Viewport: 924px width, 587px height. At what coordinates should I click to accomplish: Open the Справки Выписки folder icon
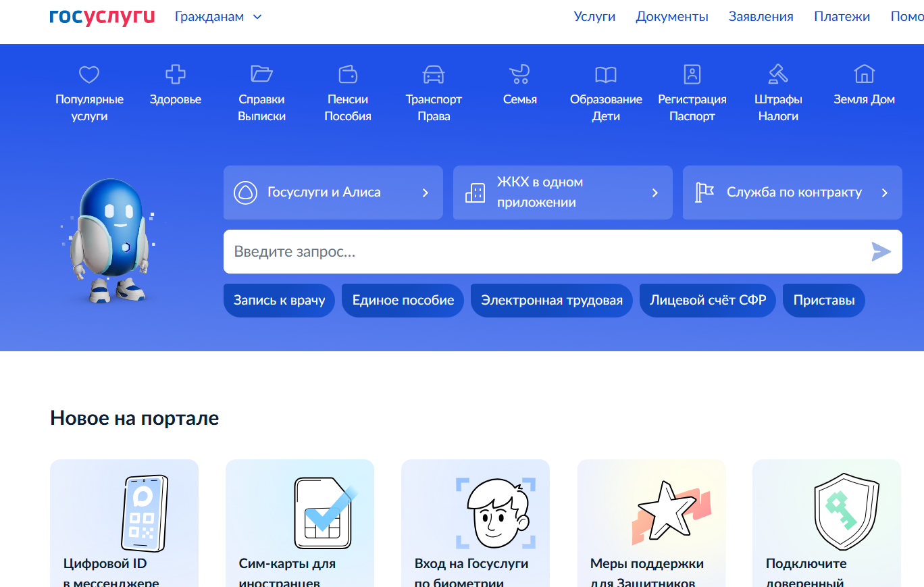coord(261,74)
